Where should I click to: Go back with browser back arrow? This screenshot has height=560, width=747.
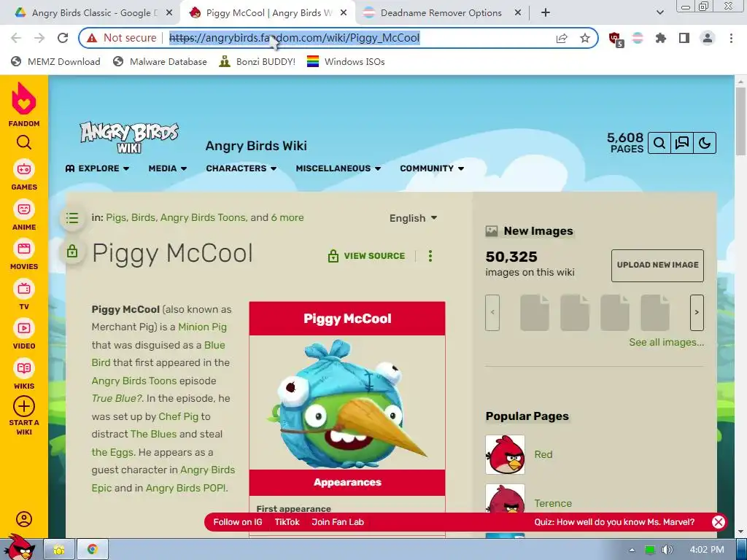16,38
